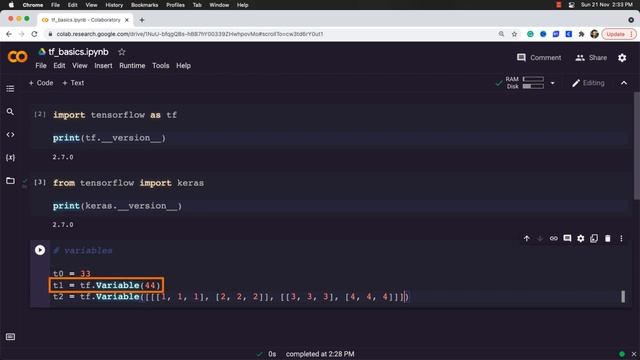Open the Files folder sidebar icon
Screen dimensions: 640x360
click(10, 180)
